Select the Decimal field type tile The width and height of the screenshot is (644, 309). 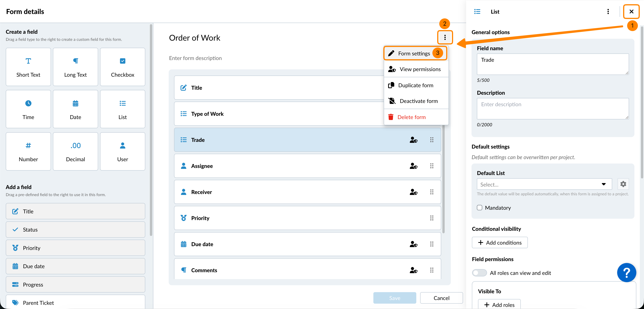click(75, 151)
